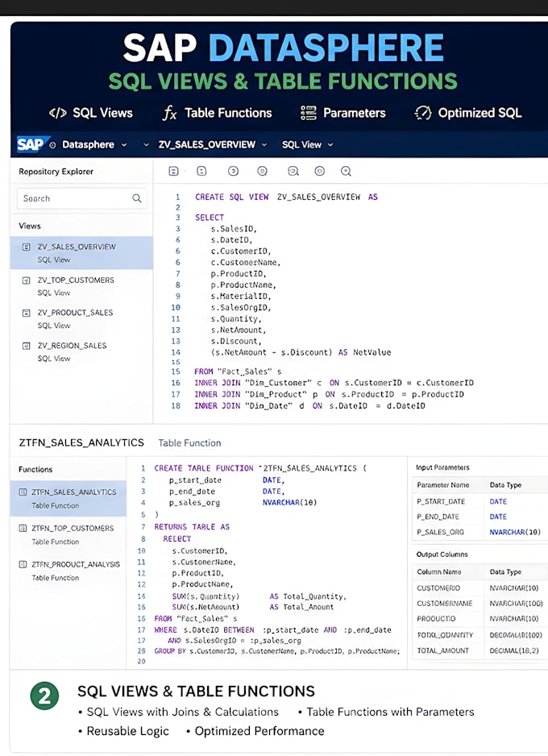548x756 pixels.
Task: Click the Table Functions banner label
Action: click(228, 113)
